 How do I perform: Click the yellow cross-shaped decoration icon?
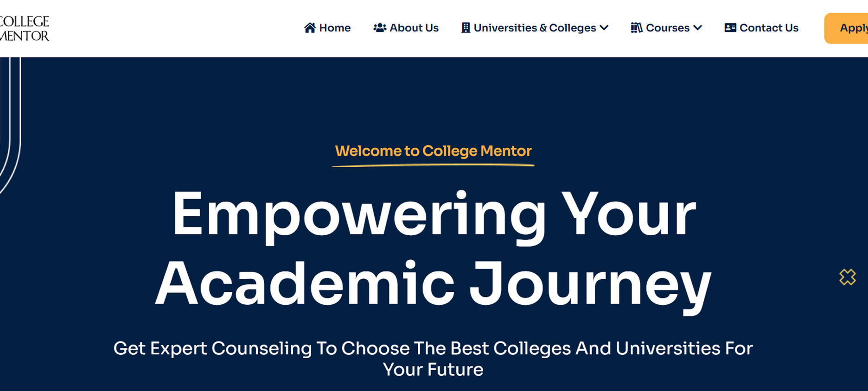click(x=847, y=277)
